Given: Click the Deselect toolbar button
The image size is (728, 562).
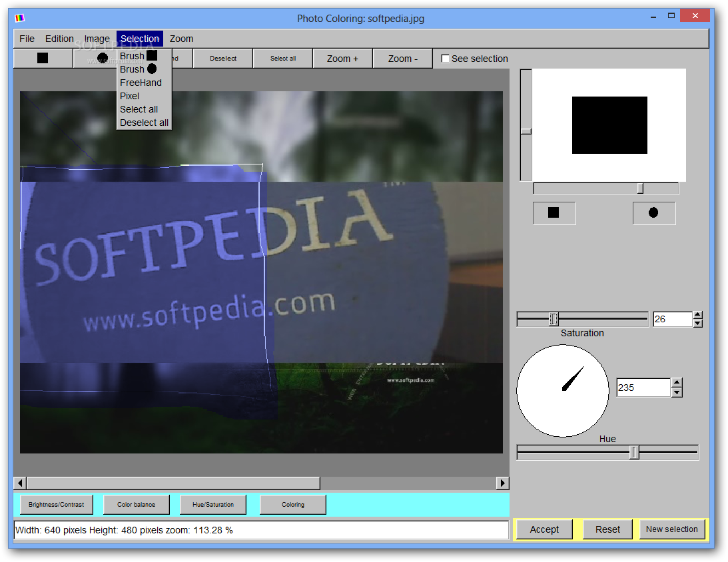Looking at the screenshot, I should tap(223, 59).
